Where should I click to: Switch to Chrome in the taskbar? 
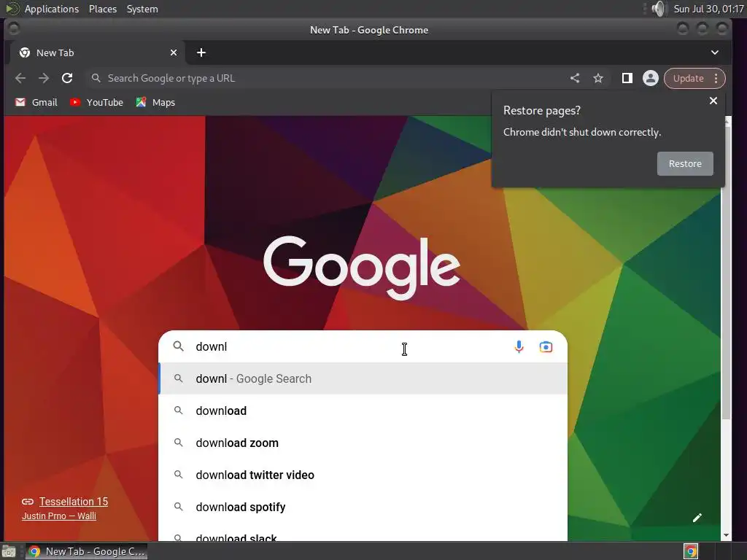coord(86,551)
